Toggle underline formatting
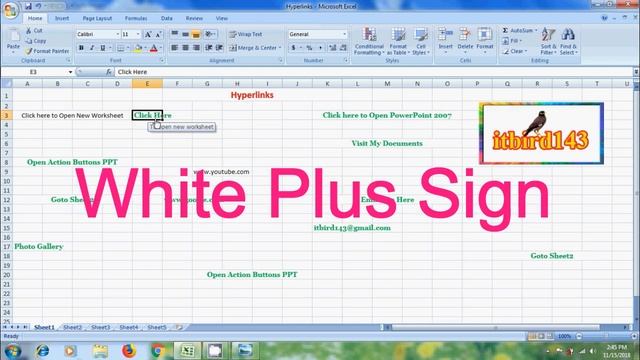Viewport: 640px width, 360px height. [x=102, y=48]
